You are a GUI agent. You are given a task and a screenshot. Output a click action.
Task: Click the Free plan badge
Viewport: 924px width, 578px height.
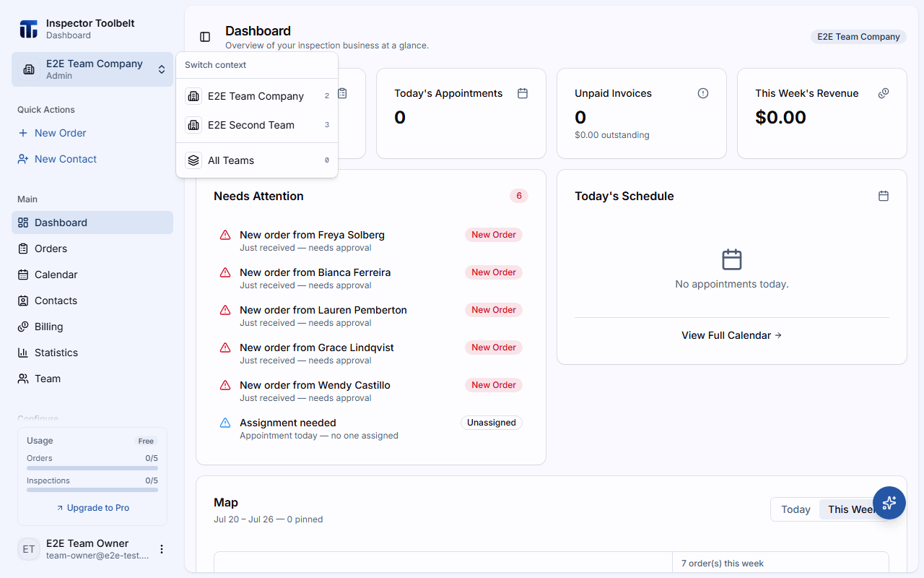pyautogui.click(x=147, y=441)
